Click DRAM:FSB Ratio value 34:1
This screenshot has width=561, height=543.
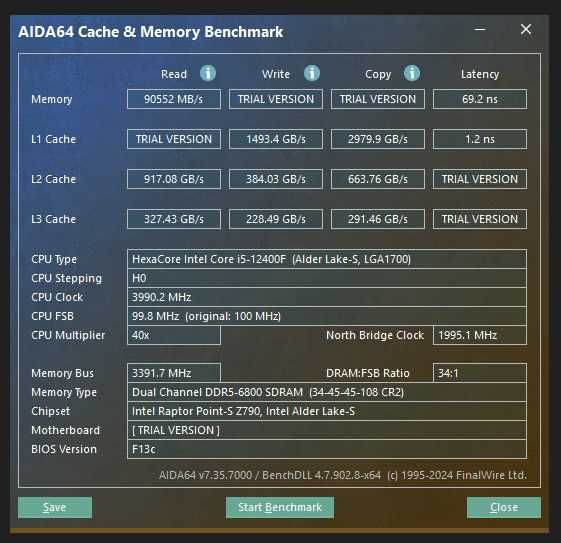pos(480,373)
